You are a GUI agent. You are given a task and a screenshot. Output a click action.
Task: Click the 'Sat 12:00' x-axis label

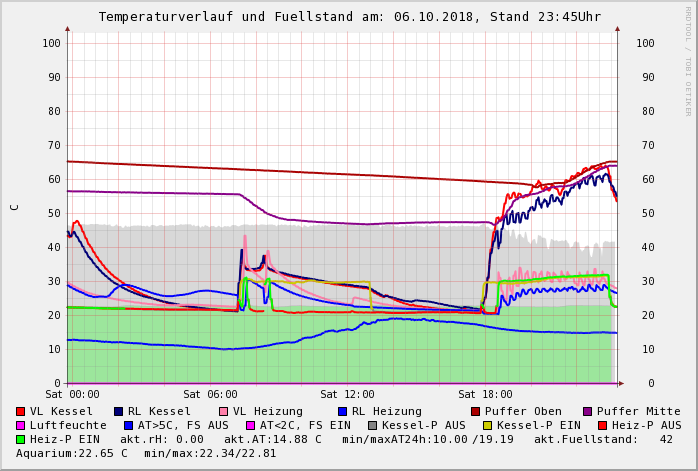[347, 395]
